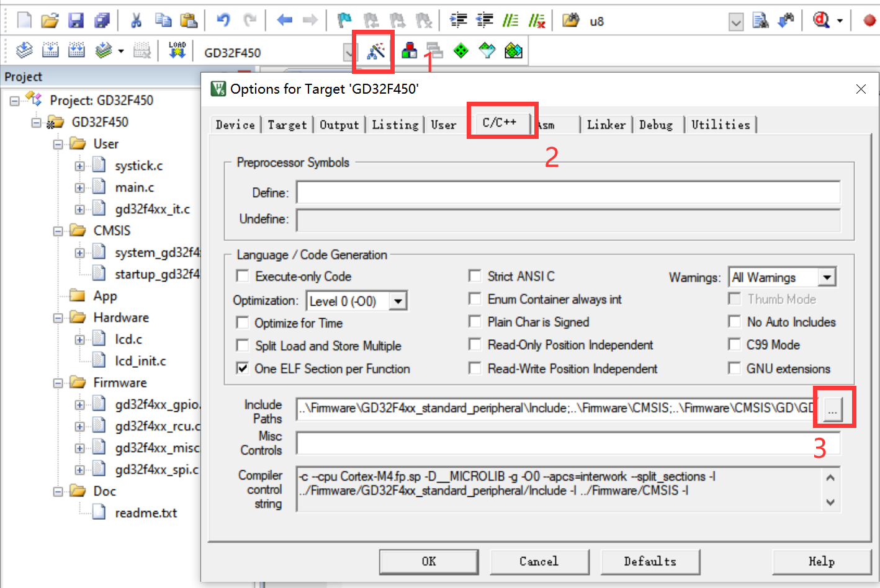Open the Listing tab
The width and height of the screenshot is (880, 588).
click(395, 125)
